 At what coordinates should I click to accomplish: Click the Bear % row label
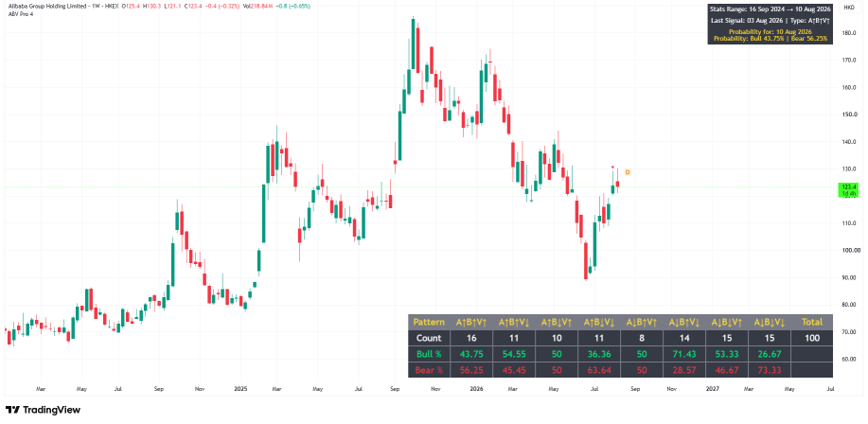pos(429,369)
